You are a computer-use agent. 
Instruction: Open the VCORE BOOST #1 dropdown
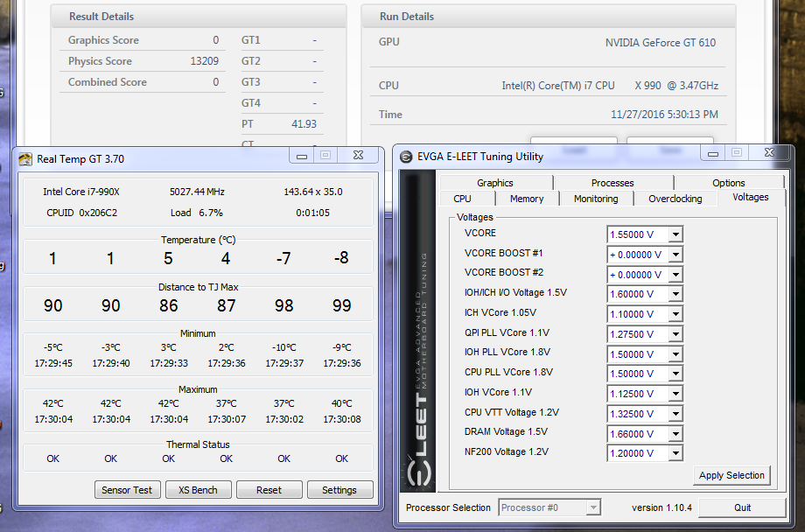(675, 255)
